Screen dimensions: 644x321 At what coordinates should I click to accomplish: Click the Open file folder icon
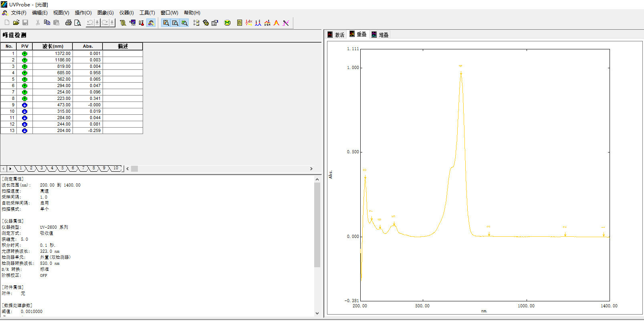(x=16, y=23)
